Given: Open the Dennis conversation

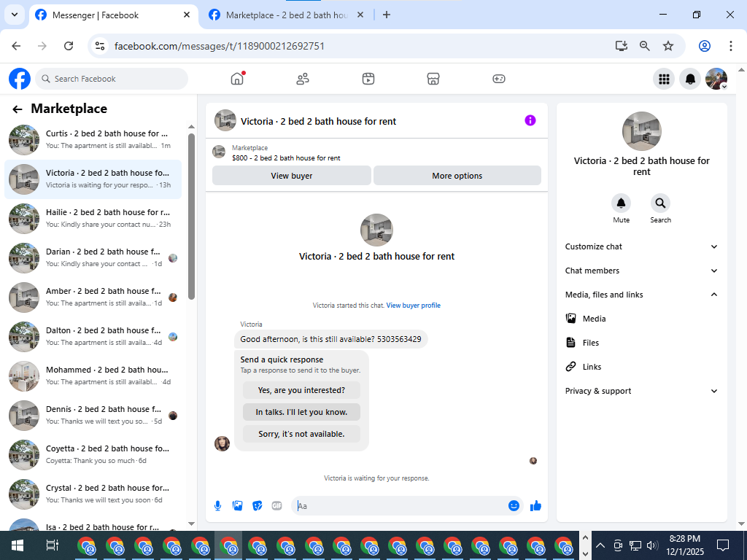Looking at the screenshot, I should pos(93,415).
